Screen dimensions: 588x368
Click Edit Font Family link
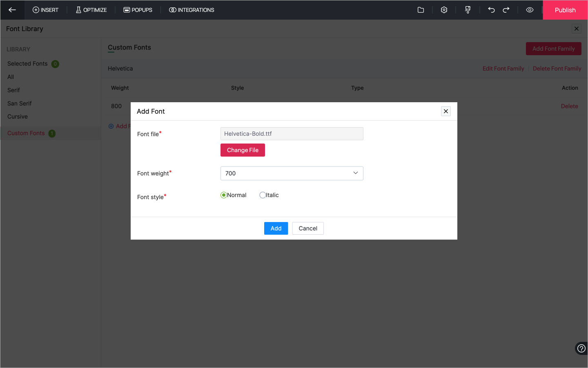503,68
